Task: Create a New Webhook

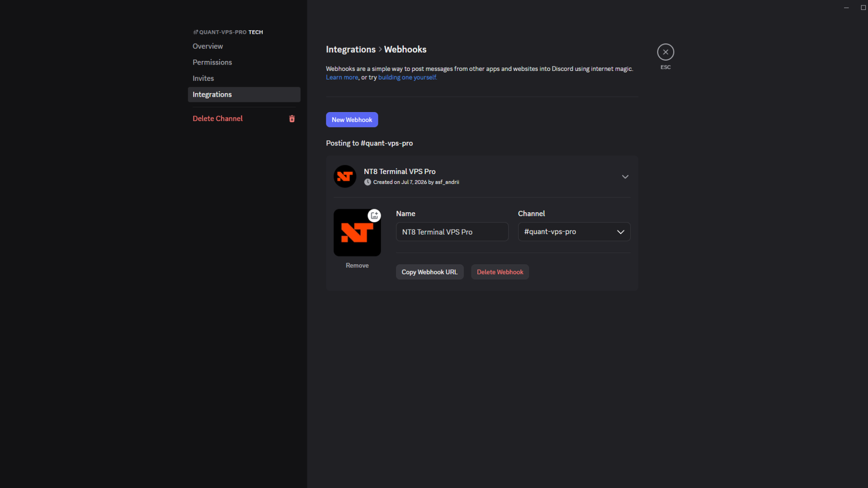Action: 352,120
